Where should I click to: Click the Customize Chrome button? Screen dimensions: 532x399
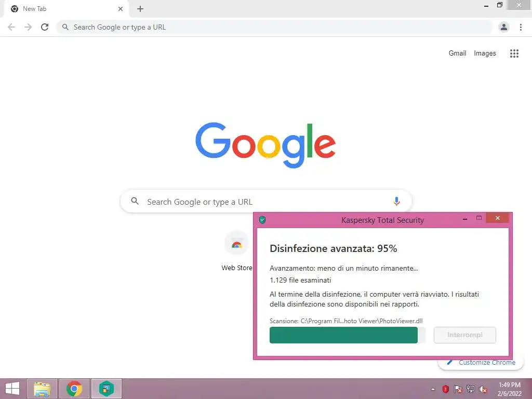(481, 363)
